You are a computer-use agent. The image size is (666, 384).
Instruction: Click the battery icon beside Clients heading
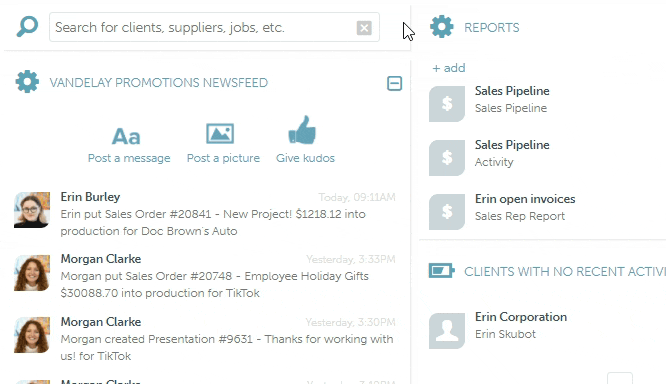tap(442, 271)
